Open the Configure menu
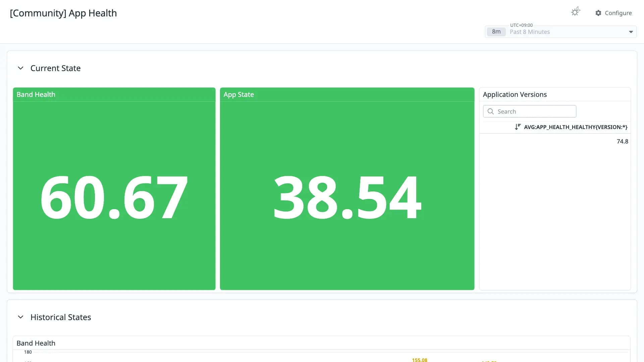The height and width of the screenshot is (362, 644). click(x=613, y=13)
